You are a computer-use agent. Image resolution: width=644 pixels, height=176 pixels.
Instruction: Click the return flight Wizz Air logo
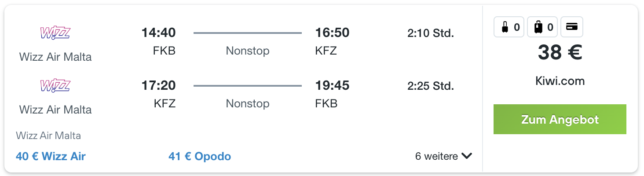pos(55,86)
